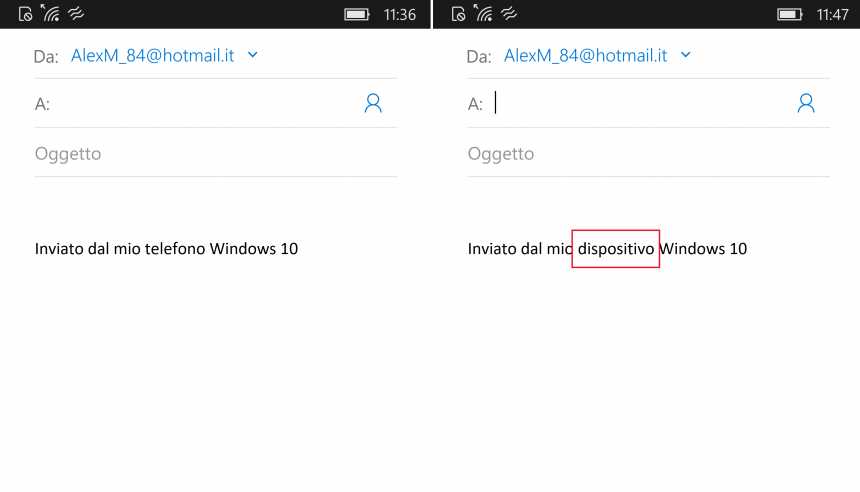Tap battery icon in left status bar
This screenshot has height=492, width=860.
pos(357,14)
